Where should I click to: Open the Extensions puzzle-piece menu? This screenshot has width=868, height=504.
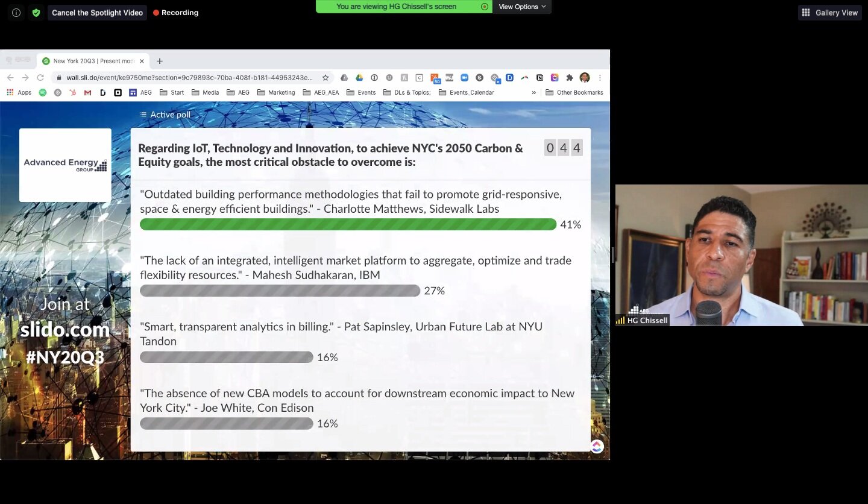(569, 78)
